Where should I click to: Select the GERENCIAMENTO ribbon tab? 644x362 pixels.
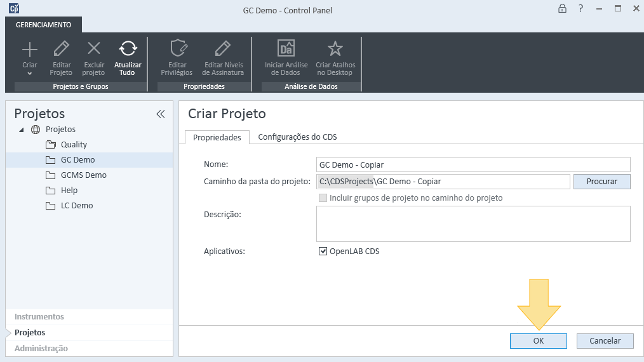(x=44, y=25)
